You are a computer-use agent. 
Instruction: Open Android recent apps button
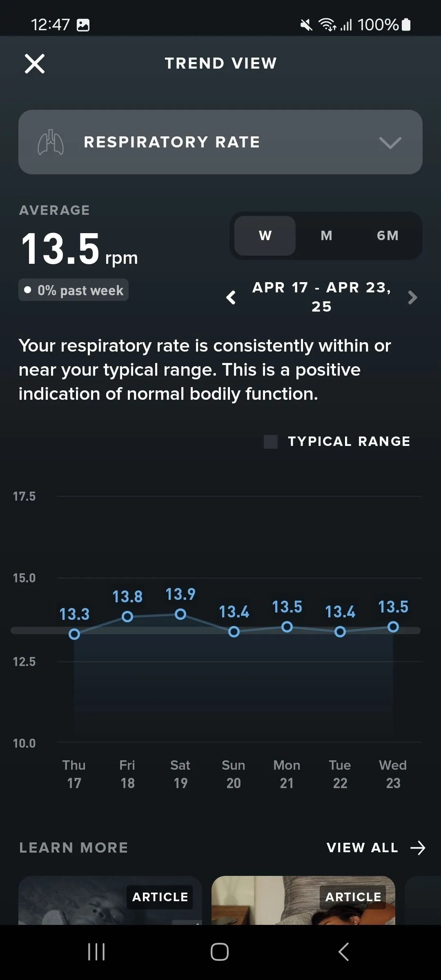tap(97, 952)
